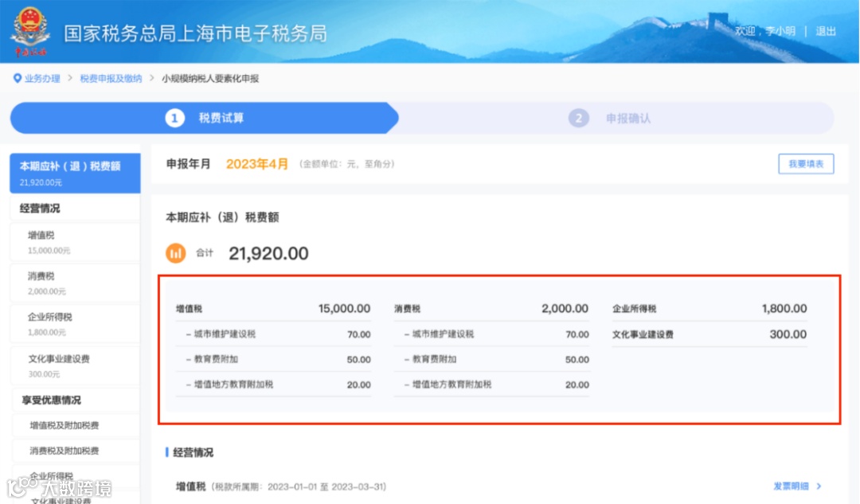Open the 业务办理 breadcrumb link

(42, 78)
